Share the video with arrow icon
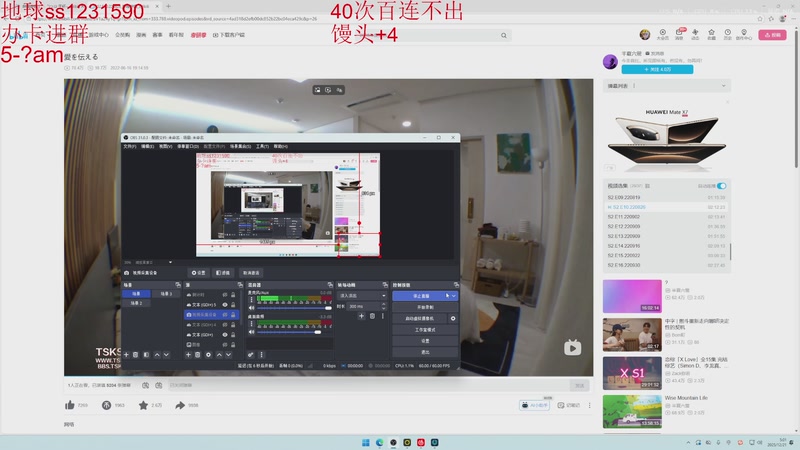This screenshot has height=450, width=800. [x=180, y=405]
